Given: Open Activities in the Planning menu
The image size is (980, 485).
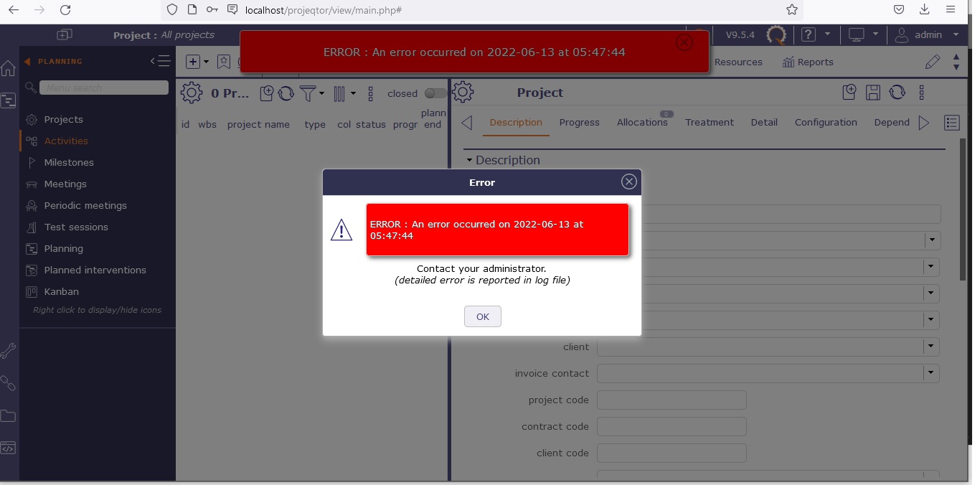Looking at the screenshot, I should pos(66,141).
